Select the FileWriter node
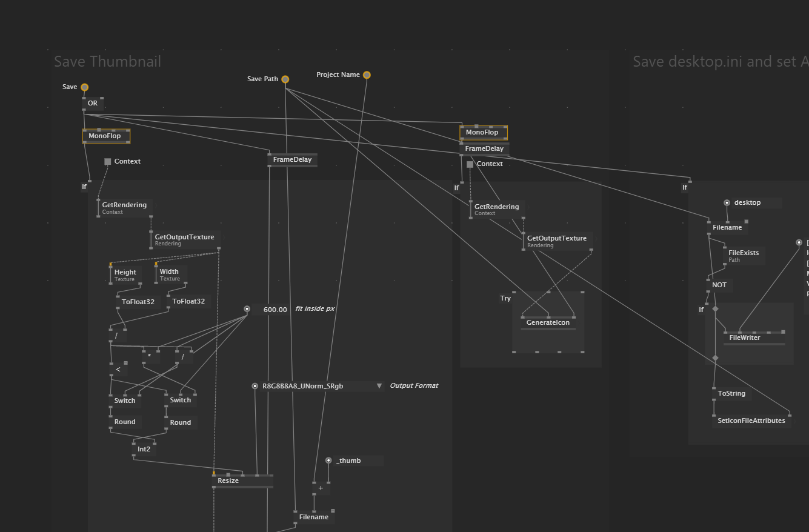Screen dimensions: 809x532 [x=744, y=338]
